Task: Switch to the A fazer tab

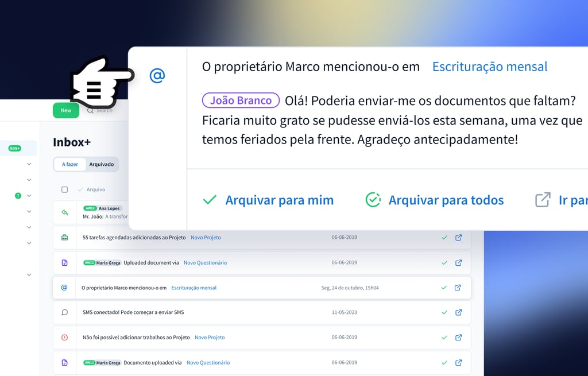Action: [x=70, y=164]
